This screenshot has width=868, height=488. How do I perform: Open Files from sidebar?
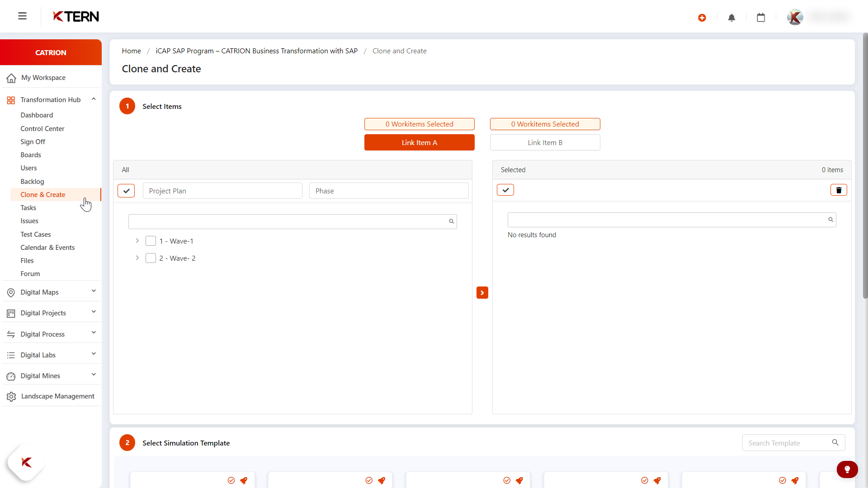[x=27, y=261]
